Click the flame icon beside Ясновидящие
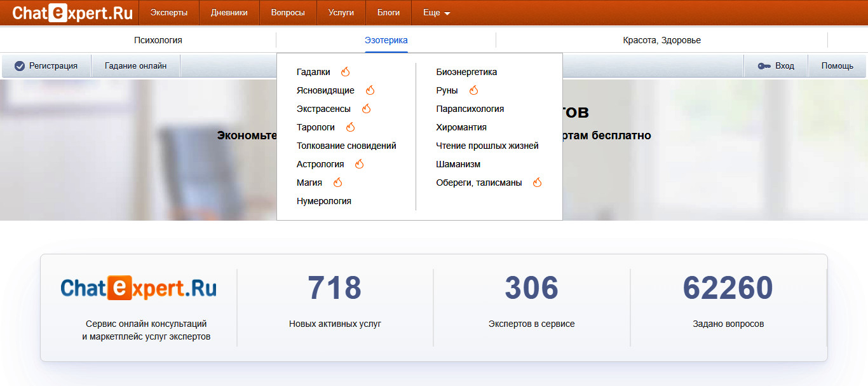This screenshot has width=868, height=386. 370,90
